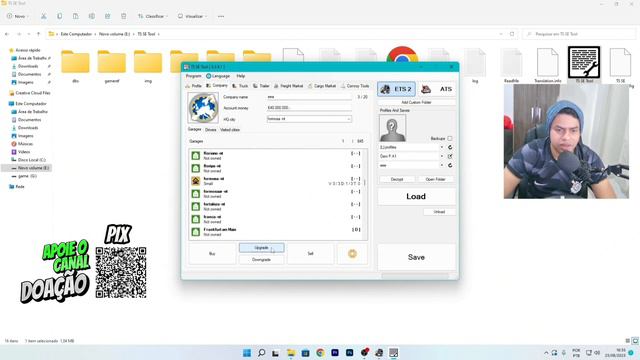Click the Buy garage button
This screenshot has width=640, height=360.
tap(212, 254)
